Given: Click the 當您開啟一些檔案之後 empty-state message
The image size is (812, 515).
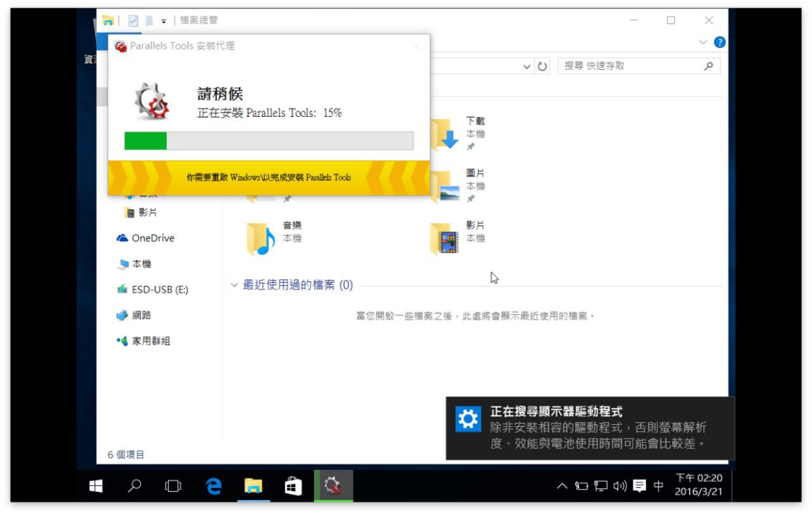Looking at the screenshot, I should pyautogui.click(x=476, y=316).
